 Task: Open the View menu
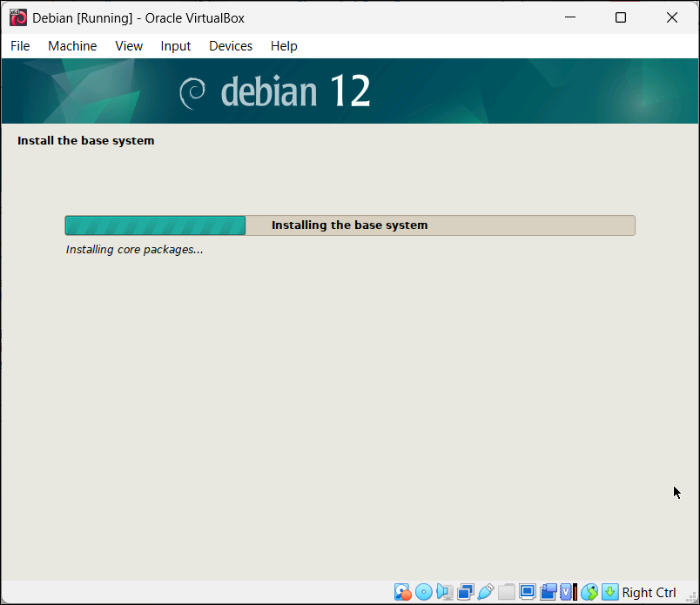pos(129,46)
